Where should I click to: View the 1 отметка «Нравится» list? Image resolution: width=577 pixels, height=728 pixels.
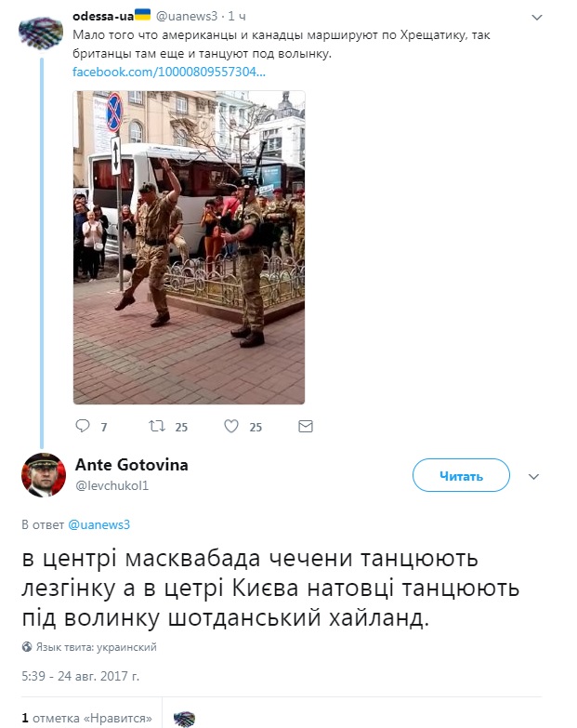coord(86,719)
